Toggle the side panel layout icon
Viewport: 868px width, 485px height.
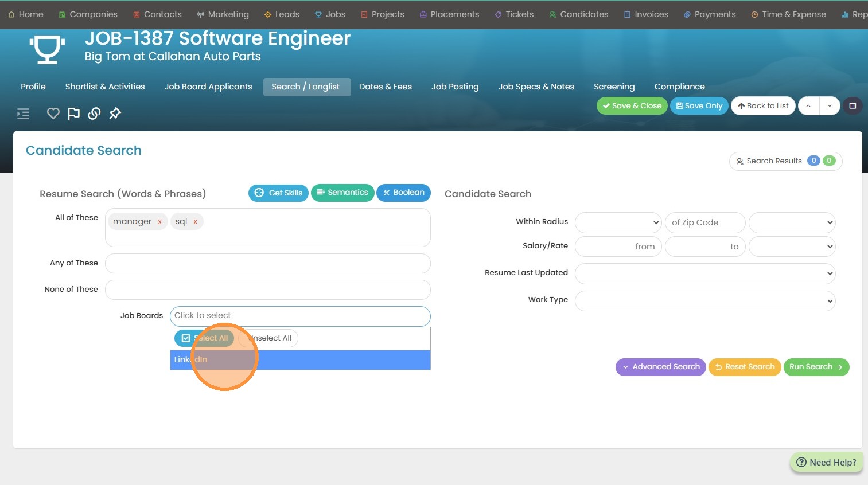(x=853, y=106)
